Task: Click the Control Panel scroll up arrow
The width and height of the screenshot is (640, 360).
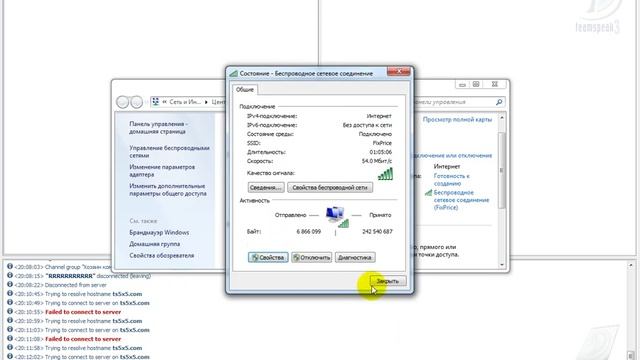Action: click(x=502, y=118)
